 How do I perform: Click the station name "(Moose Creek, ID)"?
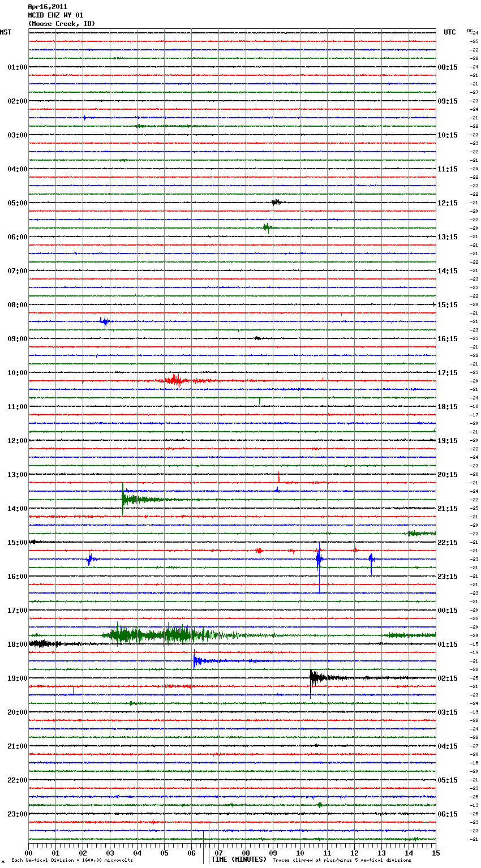[62, 24]
